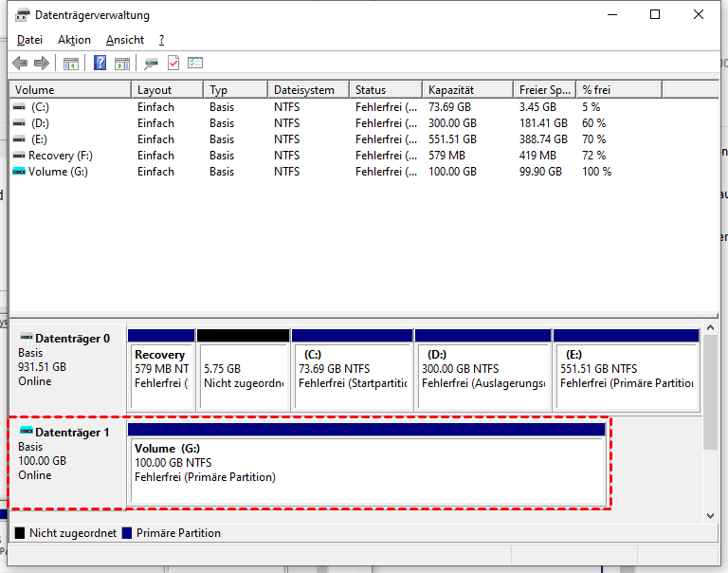The width and height of the screenshot is (728, 573).
Task: Sort by the Status column header
Action: click(387, 90)
